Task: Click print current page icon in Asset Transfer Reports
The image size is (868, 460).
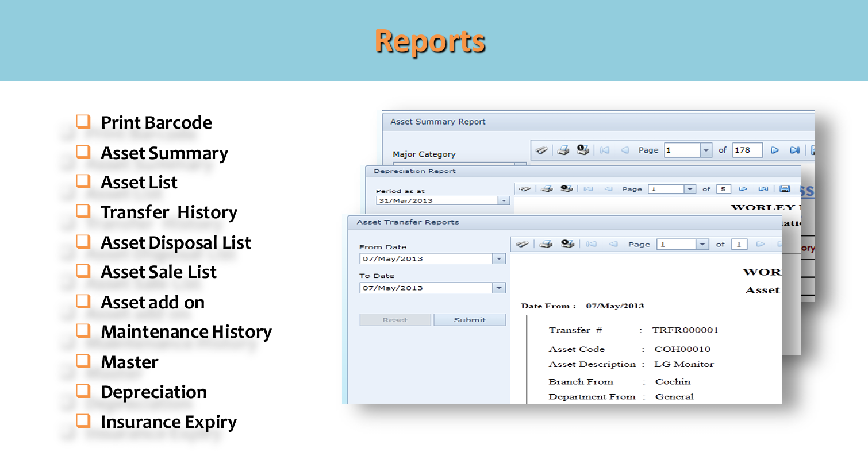Action: coord(568,244)
